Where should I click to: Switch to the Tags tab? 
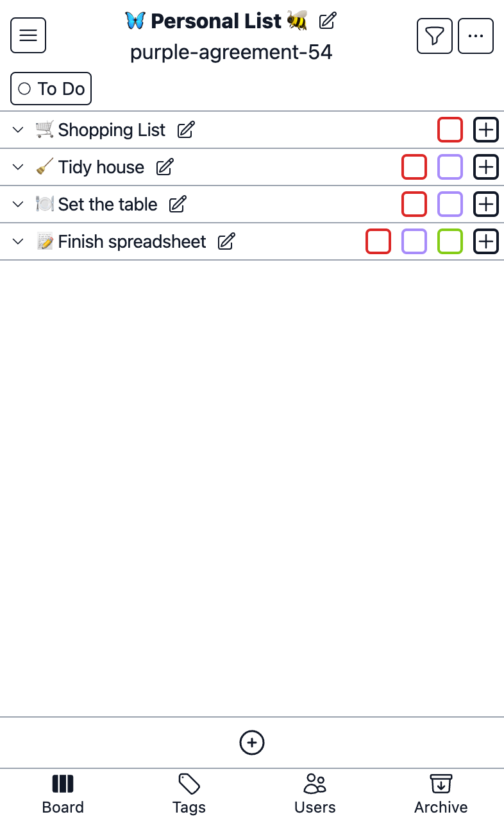coord(189,794)
